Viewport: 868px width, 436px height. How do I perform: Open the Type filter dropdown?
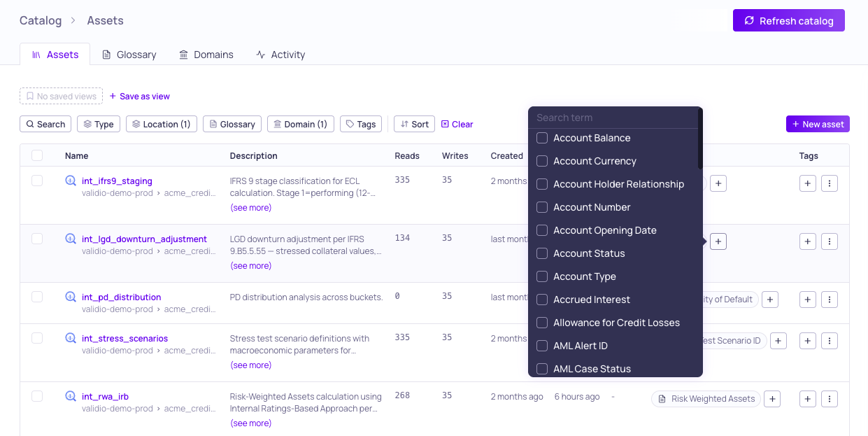pos(99,124)
